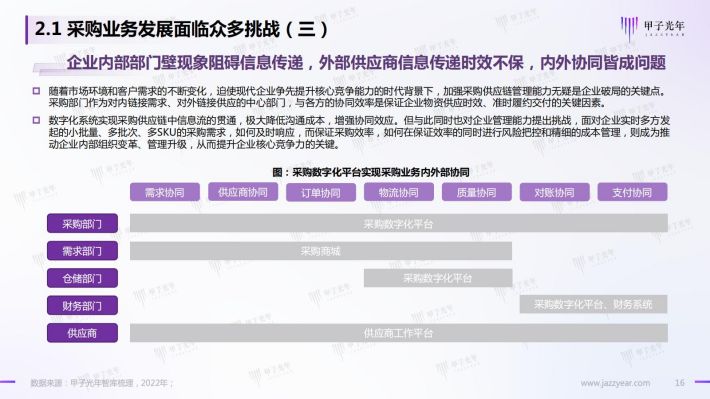Click the 支付协同 box
This screenshot has height=399, width=710.
(x=632, y=192)
